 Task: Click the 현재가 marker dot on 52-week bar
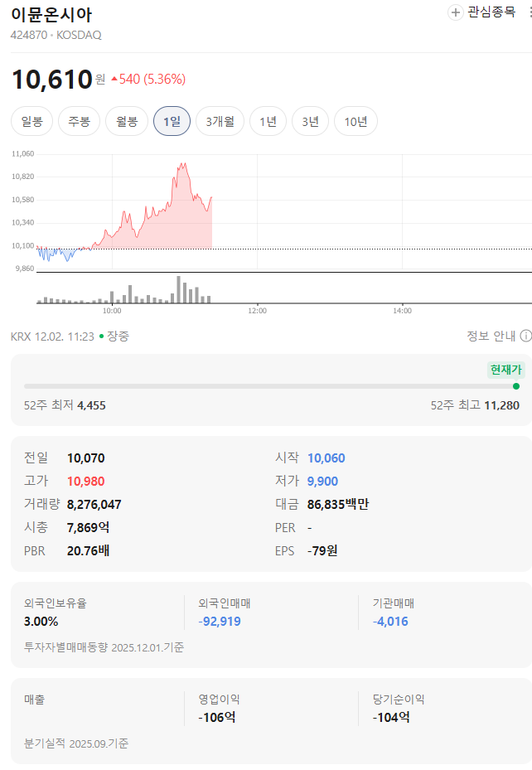[515, 386]
